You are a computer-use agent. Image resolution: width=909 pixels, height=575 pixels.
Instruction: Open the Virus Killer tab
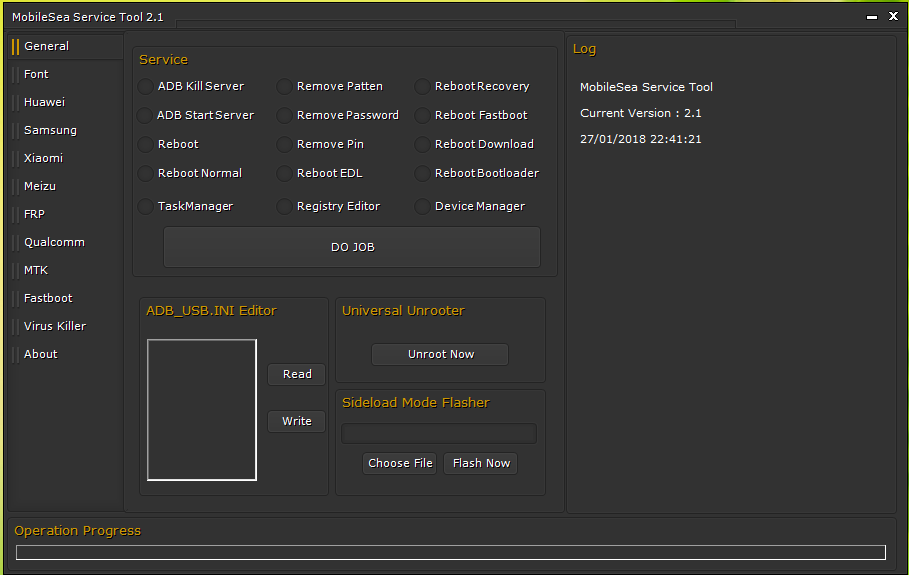tap(66, 326)
